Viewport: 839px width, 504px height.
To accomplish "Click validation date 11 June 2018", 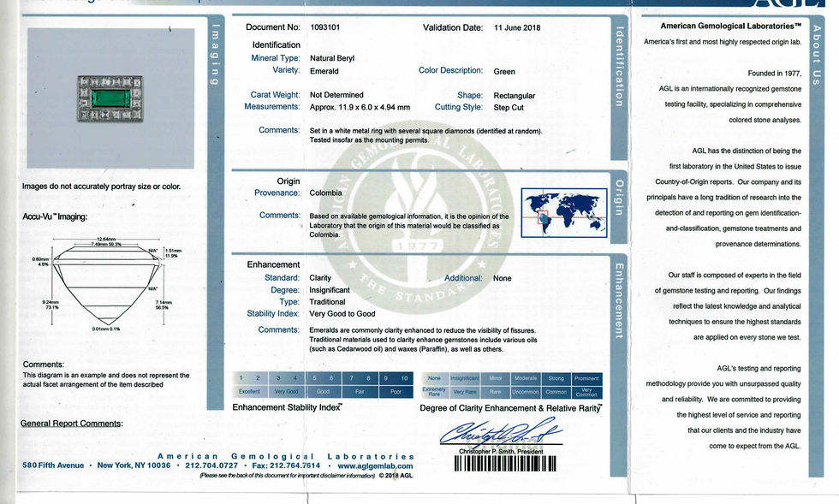I will 517,28.
